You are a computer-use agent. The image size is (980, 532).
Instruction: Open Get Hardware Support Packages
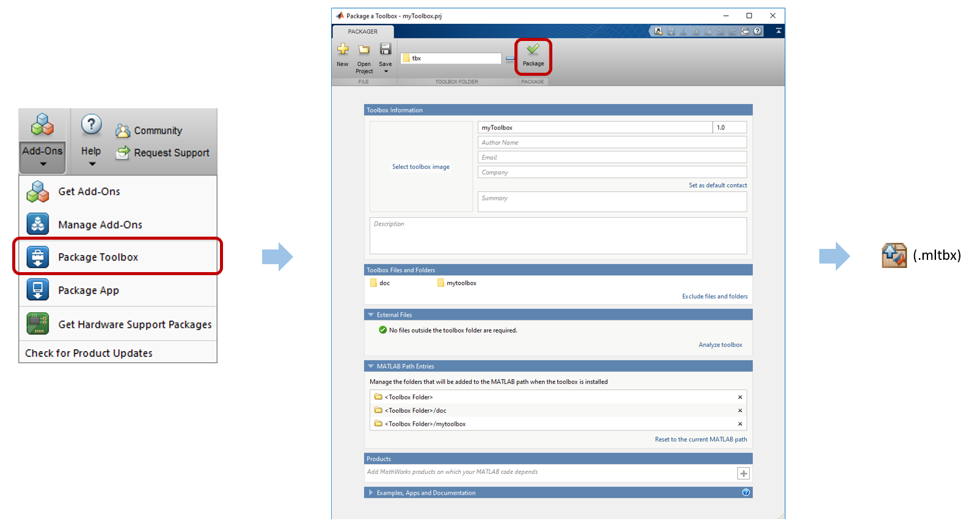tap(134, 325)
